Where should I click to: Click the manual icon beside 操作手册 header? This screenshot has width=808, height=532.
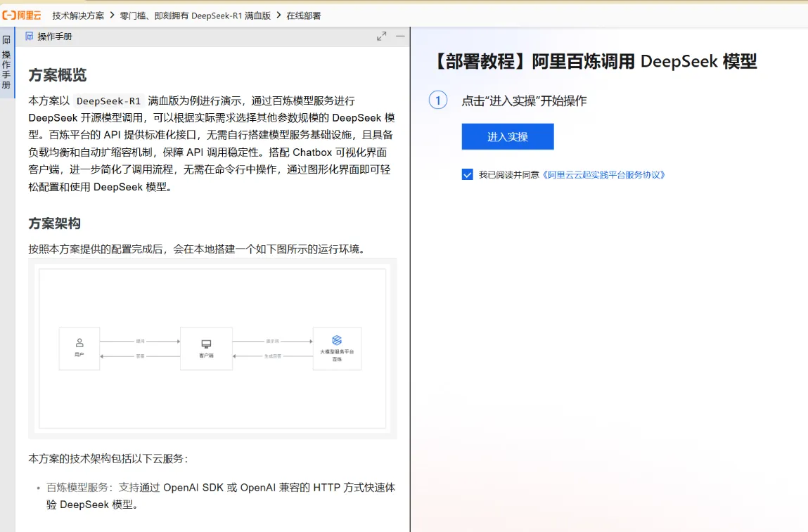tap(30, 36)
